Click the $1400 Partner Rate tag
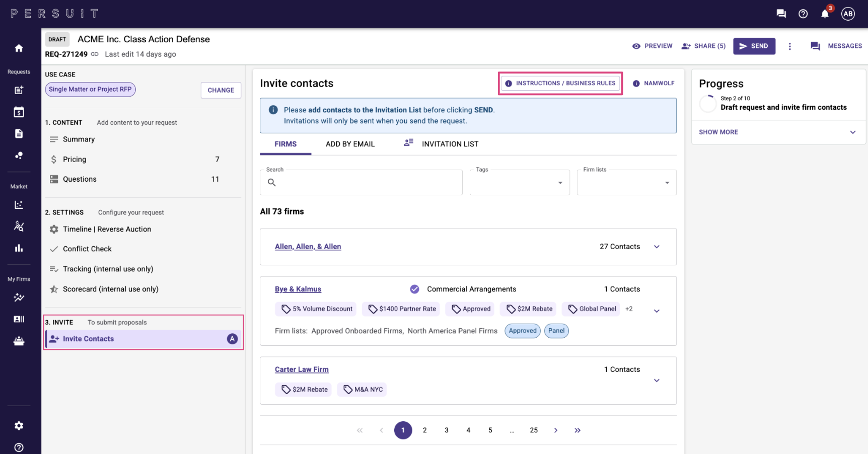The image size is (868, 454). pos(401,309)
